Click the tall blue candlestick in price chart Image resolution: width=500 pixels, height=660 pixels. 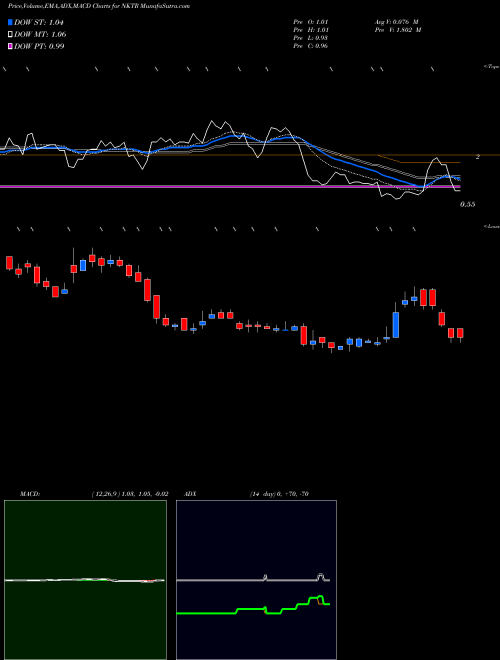pyautogui.click(x=396, y=325)
